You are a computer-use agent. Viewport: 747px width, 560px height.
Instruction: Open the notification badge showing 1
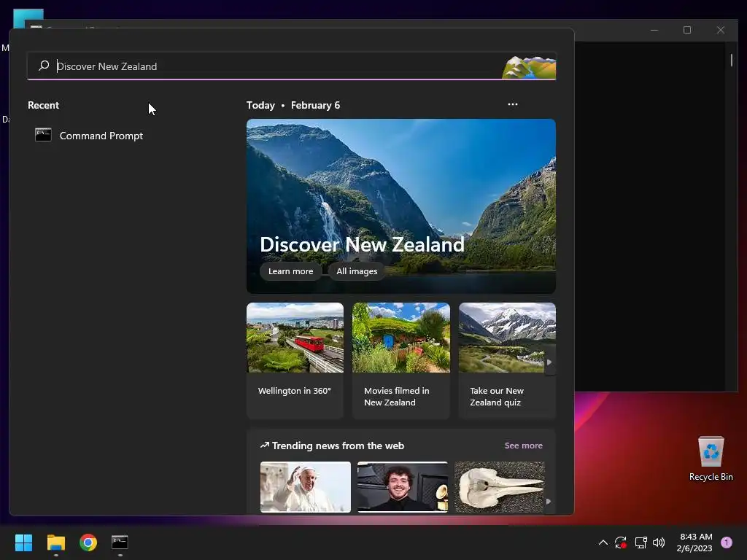click(727, 542)
